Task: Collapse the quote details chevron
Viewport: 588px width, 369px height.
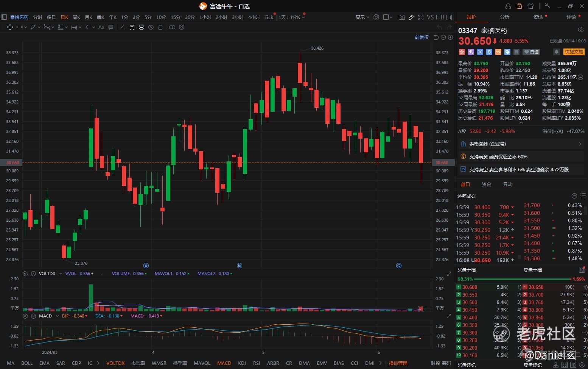Action: pyautogui.click(x=521, y=123)
